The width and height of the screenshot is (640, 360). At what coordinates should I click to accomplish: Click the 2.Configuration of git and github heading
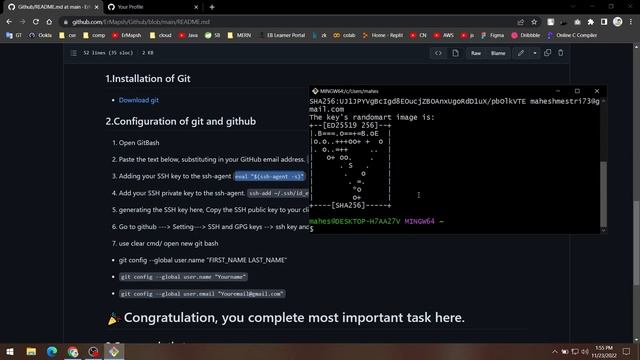[181, 121]
